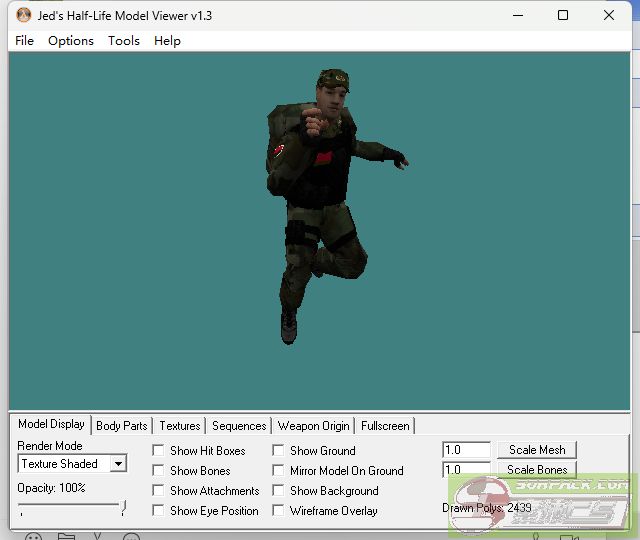This screenshot has height=540, width=640.
Task: Minimize the Model Viewer window
Action: pos(517,16)
